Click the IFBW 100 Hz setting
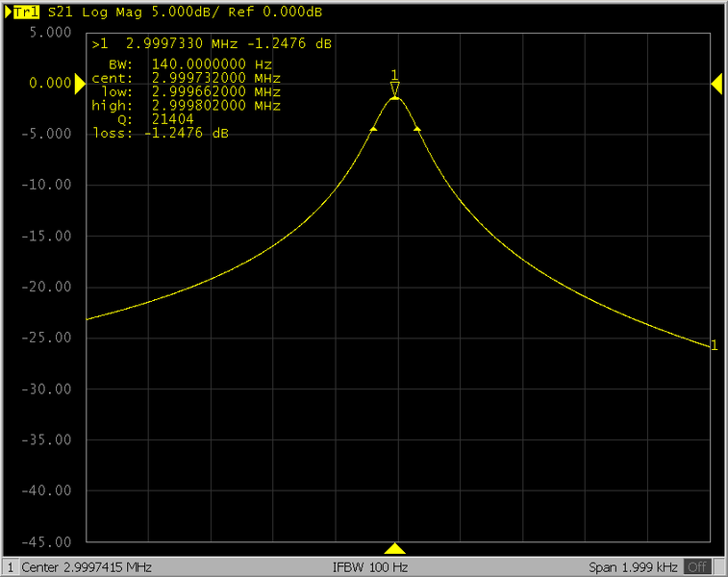Image resolution: width=728 pixels, height=577 pixels. [x=370, y=567]
